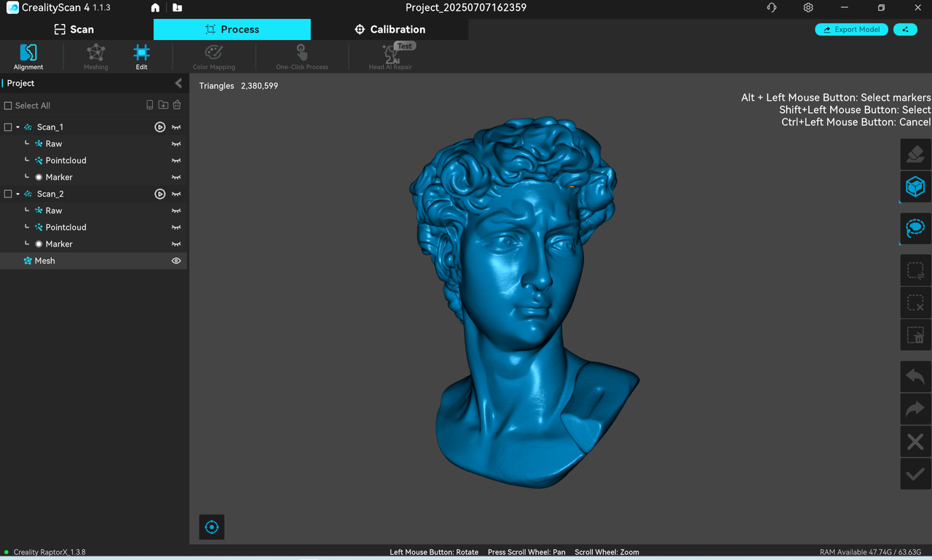Confirm edits with the checkmark icon
This screenshot has height=560, width=932.
pos(915,474)
